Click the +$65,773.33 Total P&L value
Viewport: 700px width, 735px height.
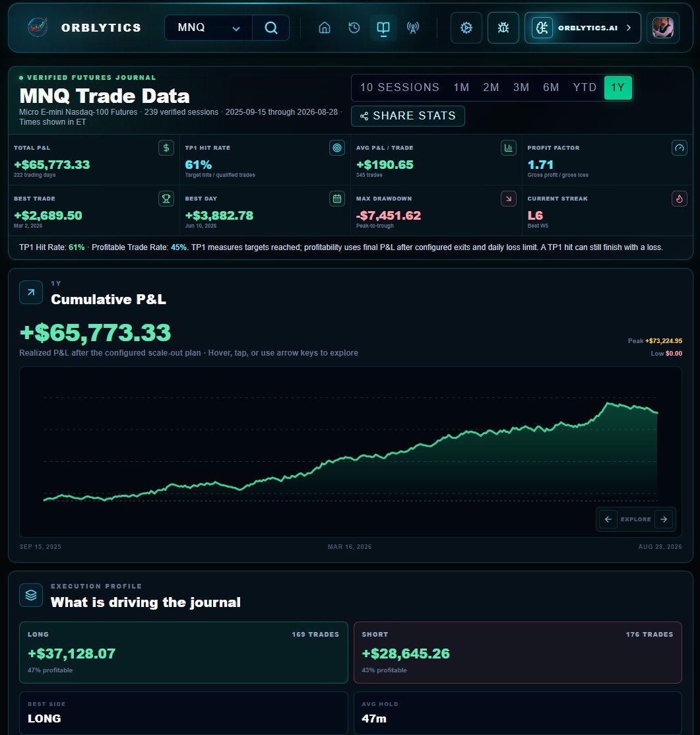52,165
